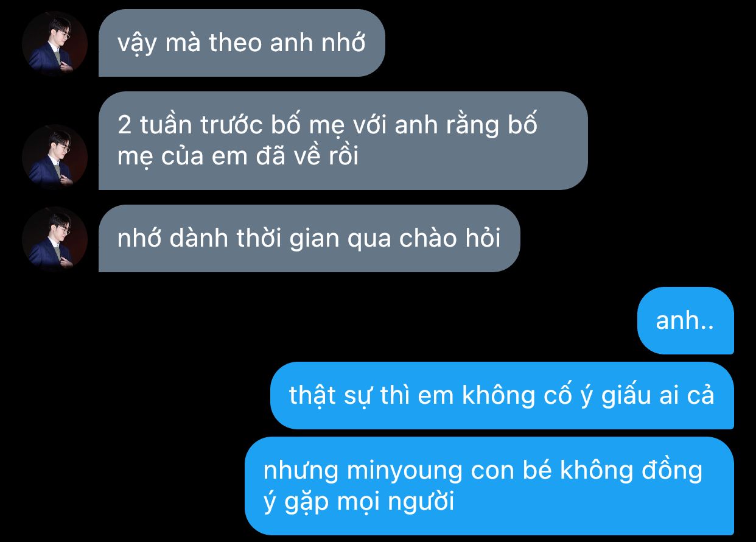
Task: Select avatar beside 'nhớ dành thời gian' message
Action: click(x=55, y=239)
